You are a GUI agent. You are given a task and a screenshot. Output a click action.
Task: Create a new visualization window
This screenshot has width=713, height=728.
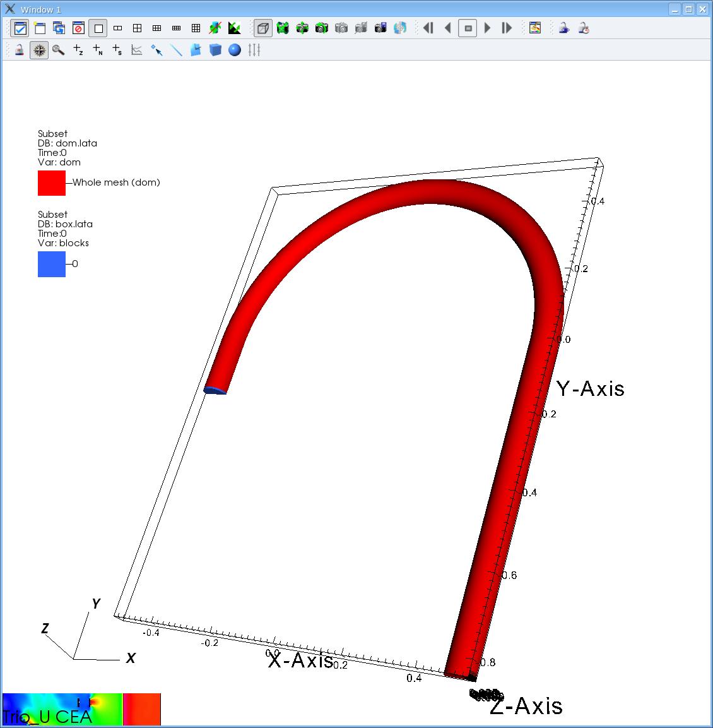(x=40, y=28)
